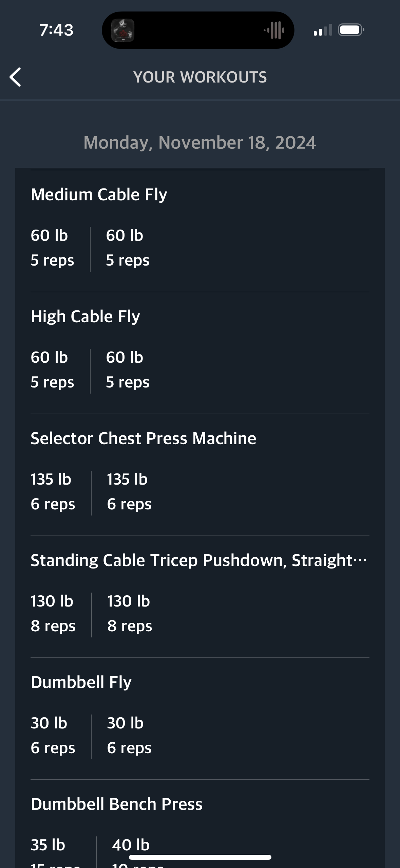Tap the home indicator bar
400x868 pixels.
click(x=200, y=857)
